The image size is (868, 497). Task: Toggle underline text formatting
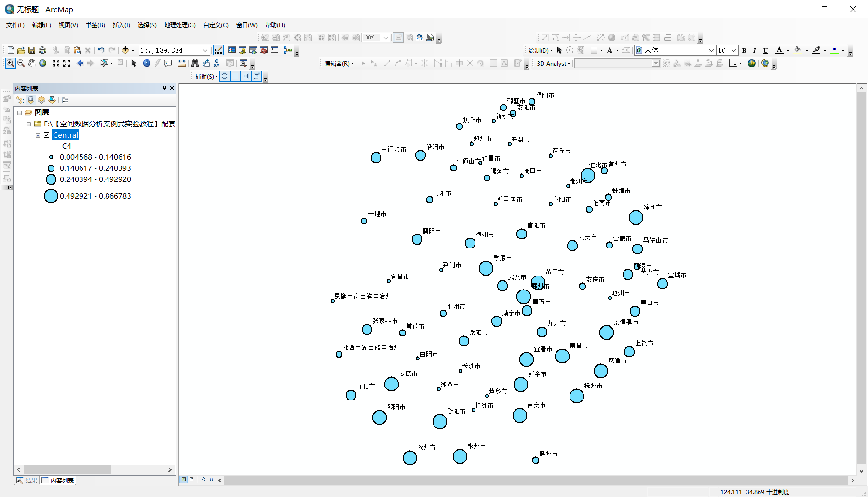(765, 50)
